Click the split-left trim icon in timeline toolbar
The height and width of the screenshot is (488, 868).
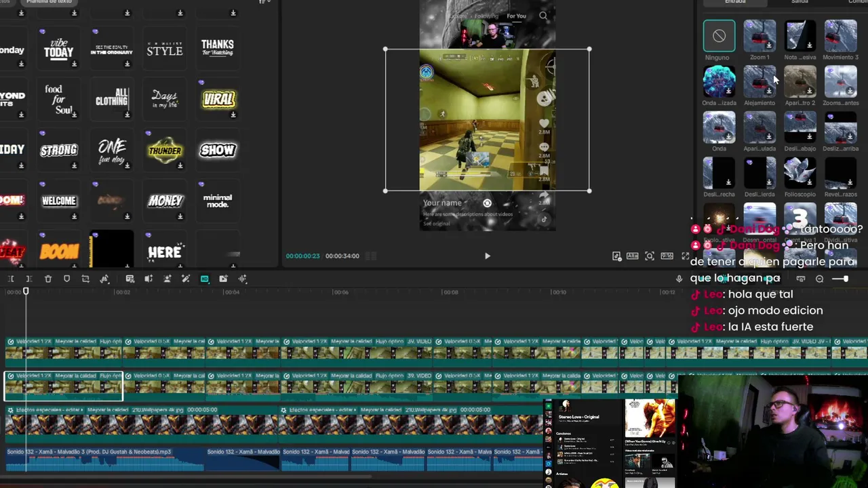11,279
